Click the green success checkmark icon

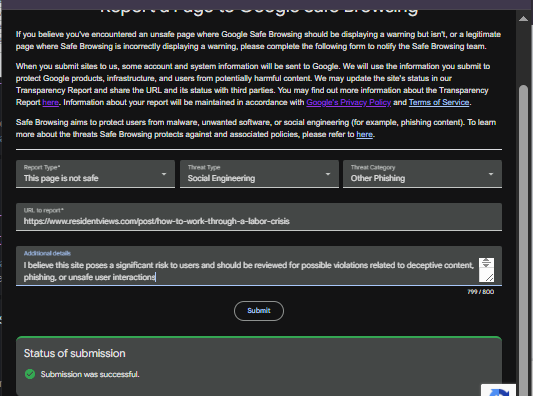click(x=30, y=374)
